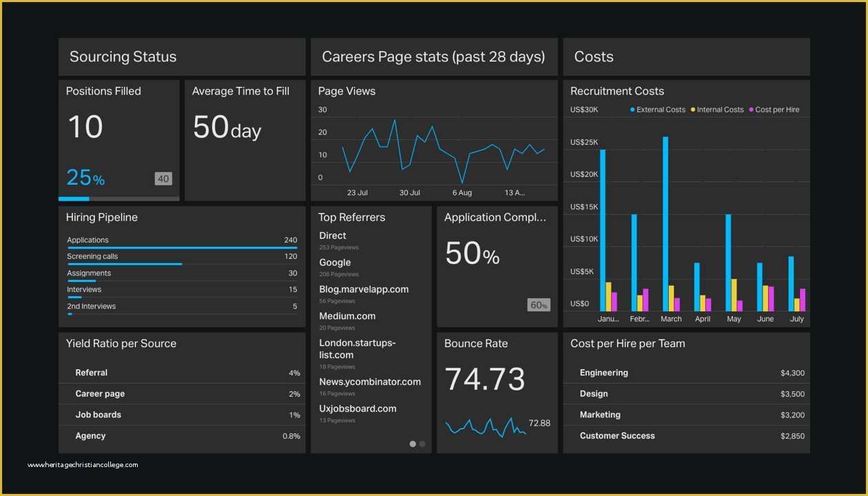This screenshot has height=496, width=868.
Task: Click the $4,300 Engineering cost value
Action: point(792,373)
